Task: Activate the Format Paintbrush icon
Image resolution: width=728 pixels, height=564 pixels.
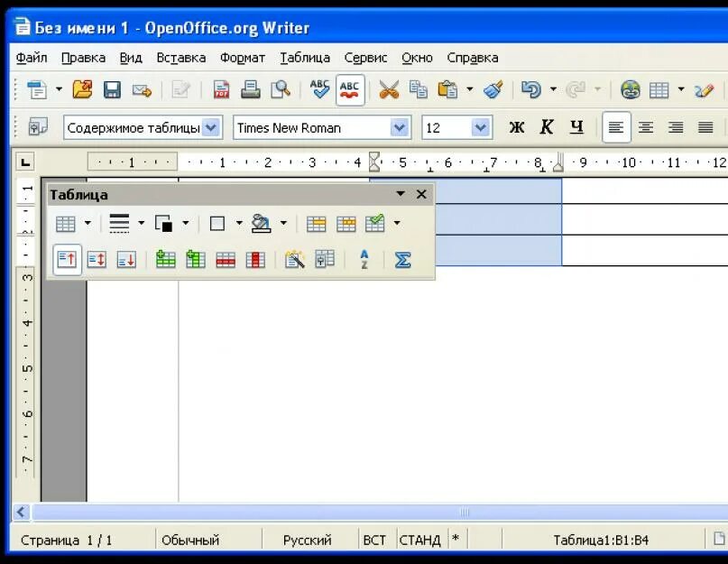Action: (493, 89)
